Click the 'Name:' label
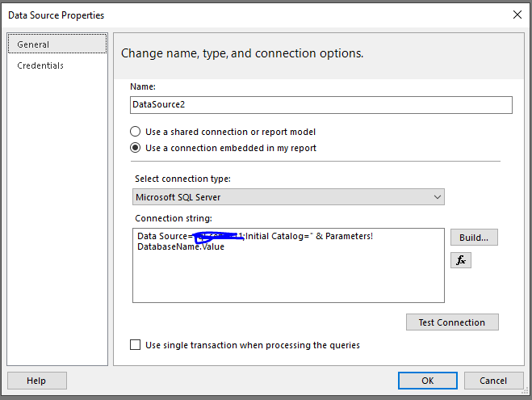 coord(143,86)
